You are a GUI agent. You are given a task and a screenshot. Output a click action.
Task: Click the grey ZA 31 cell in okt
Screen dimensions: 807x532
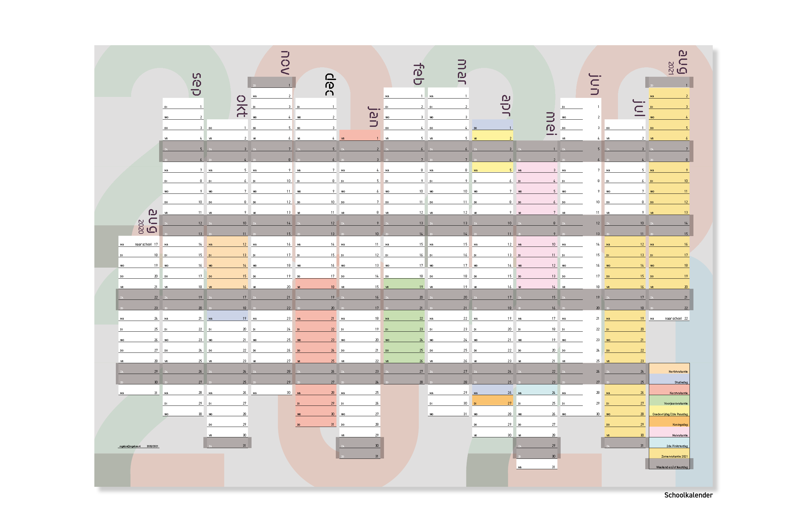point(227,443)
